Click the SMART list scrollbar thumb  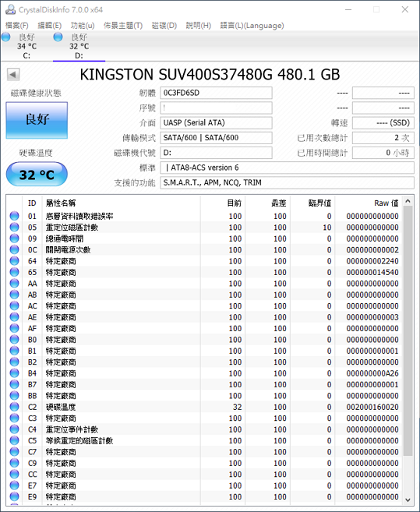pyautogui.click(x=408, y=330)
